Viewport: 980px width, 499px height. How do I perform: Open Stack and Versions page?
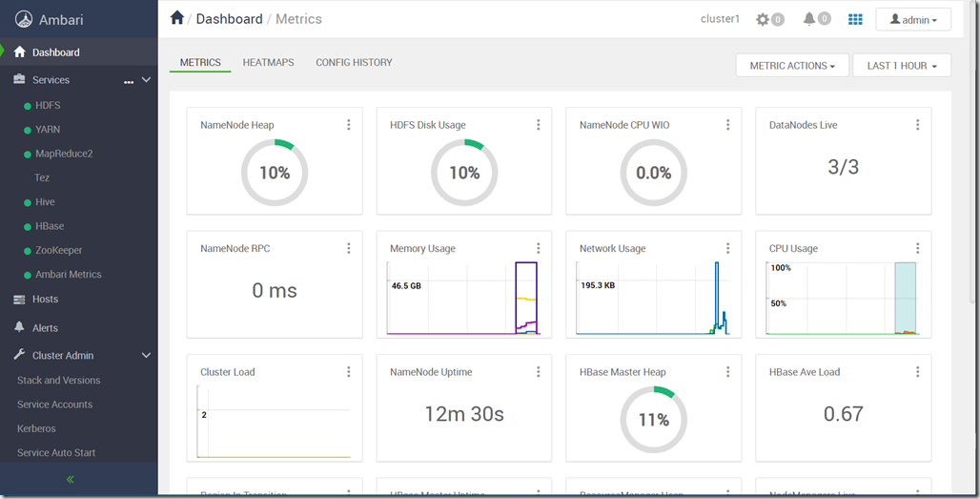(x=59, y=380)
